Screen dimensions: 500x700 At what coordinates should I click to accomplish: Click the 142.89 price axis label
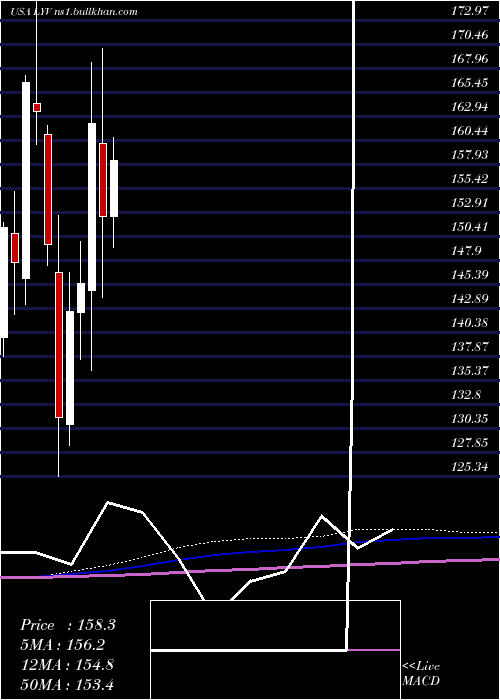pyautogui.click(x=471, y=299)
